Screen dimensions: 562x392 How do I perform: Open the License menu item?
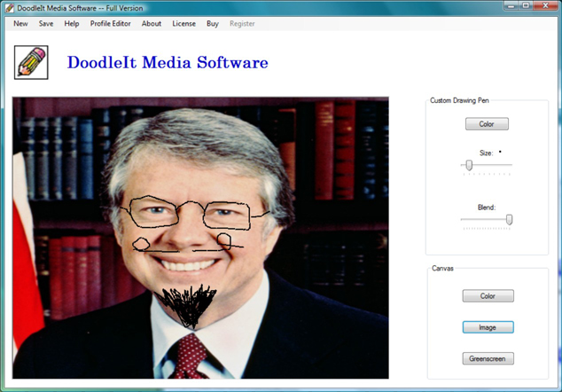183,24
